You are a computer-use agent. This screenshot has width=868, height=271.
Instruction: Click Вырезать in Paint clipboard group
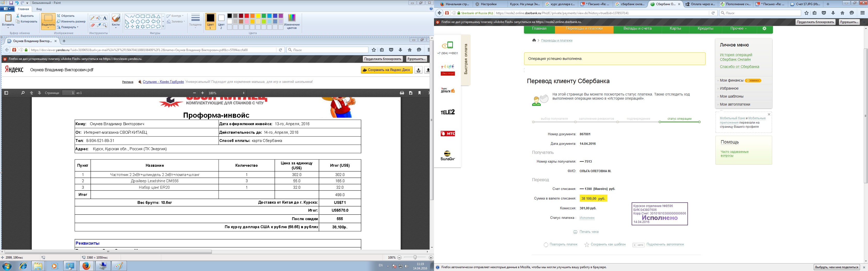25,16
